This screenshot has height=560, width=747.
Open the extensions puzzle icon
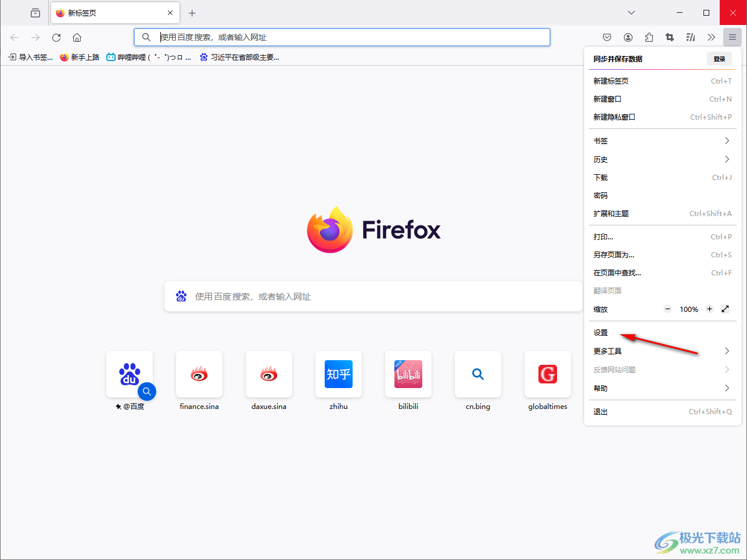(x=649, y=37)
